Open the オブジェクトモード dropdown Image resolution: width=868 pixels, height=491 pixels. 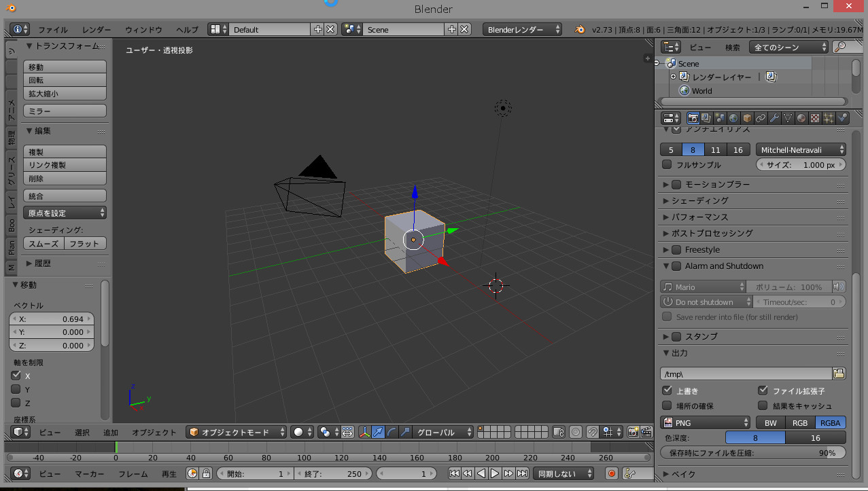coord(237,432)
